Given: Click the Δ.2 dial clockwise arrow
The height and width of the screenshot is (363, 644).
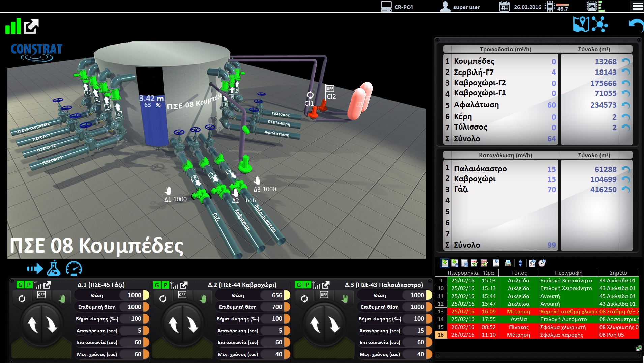Looking at the screenshot, I should 193,325.
